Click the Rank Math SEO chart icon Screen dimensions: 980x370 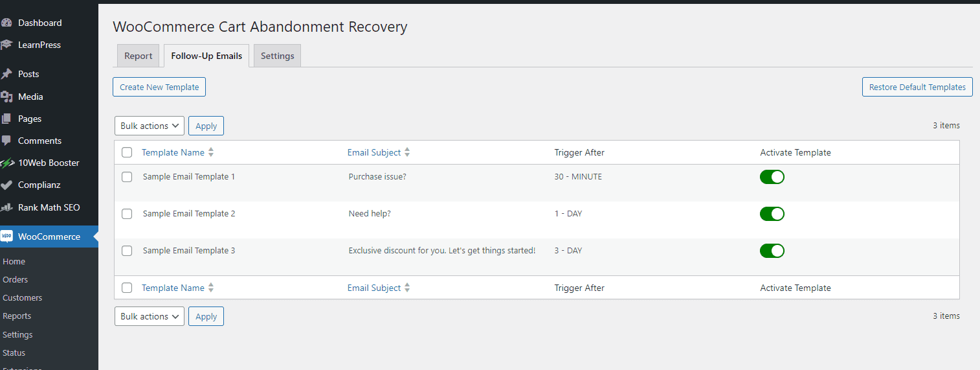pyautogui.click(x=6, y=207)
